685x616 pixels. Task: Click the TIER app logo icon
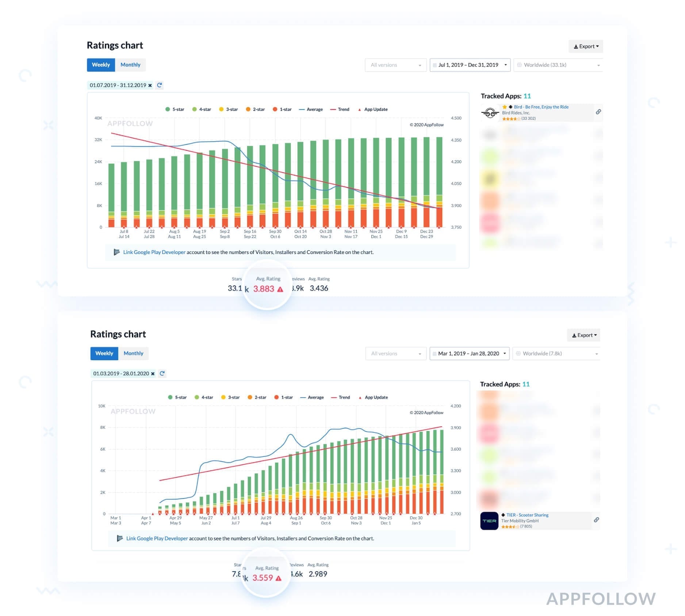point(489,521)
